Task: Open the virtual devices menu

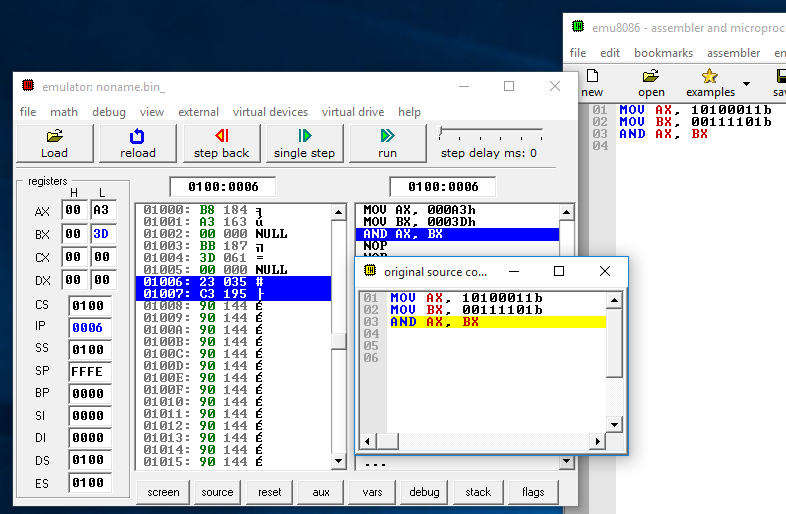Action: [x=270, y=112]
